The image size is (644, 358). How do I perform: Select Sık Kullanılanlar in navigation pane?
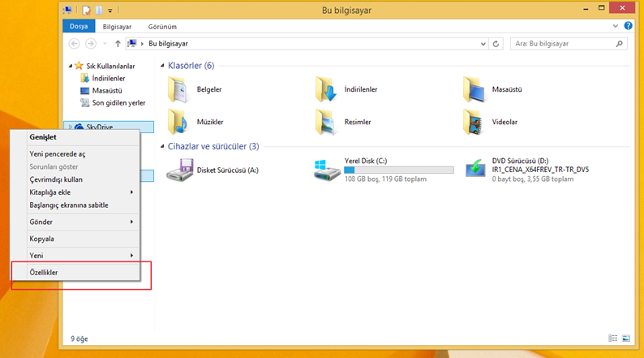pos(110,66)
